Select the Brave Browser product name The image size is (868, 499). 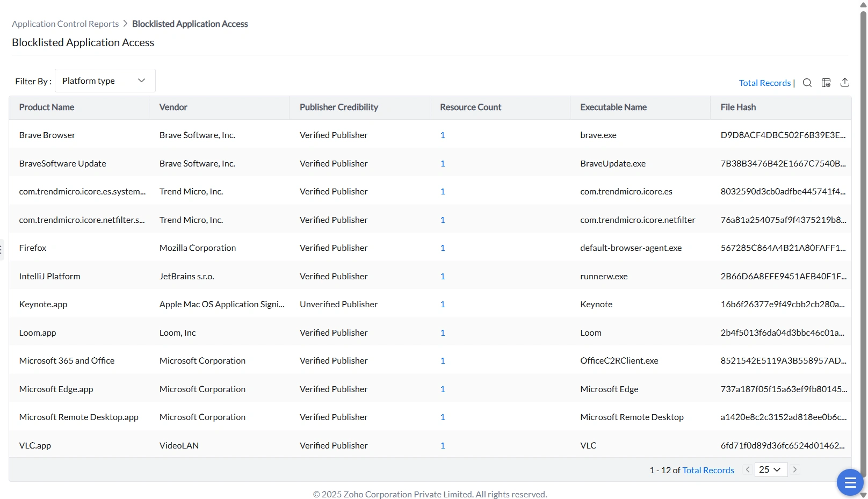pos(47,135)
